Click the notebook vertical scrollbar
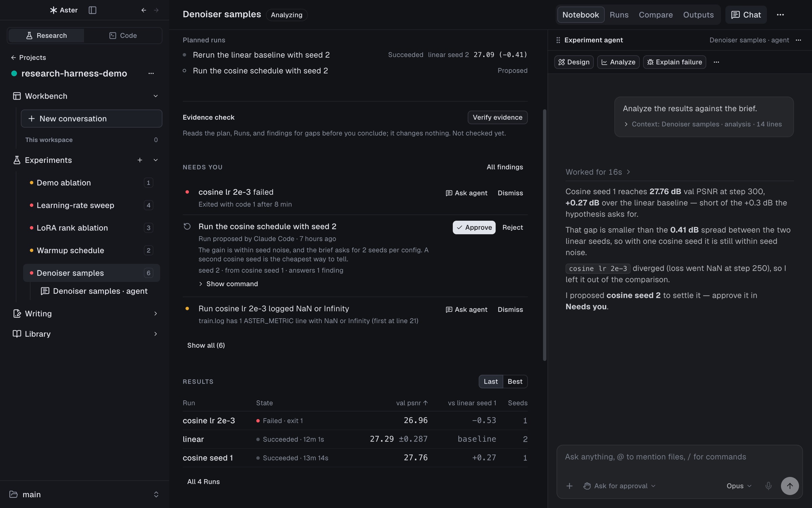This screenshot has width=812, height=508. click(x=544, y=235)
